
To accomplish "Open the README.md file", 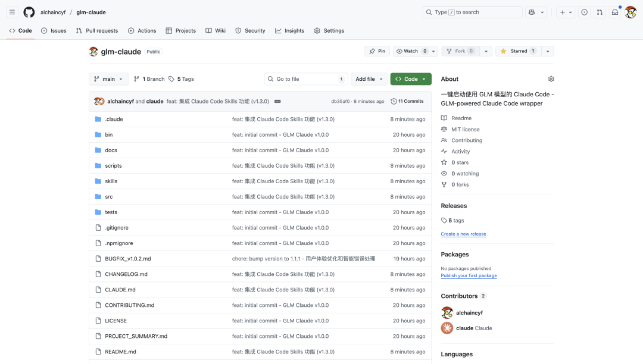I will tap(120, 352).
